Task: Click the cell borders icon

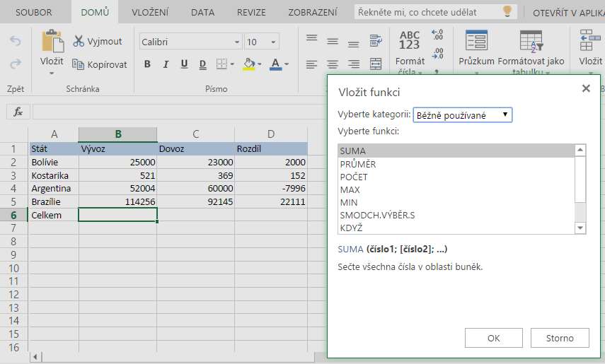Action: click(221, 64)
